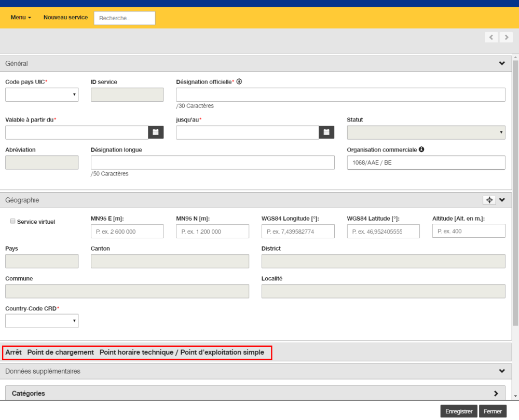The width and height of the screenshot is (519, 420).
Task: Click the scrollbar down arrow
Action: (515, 396)
